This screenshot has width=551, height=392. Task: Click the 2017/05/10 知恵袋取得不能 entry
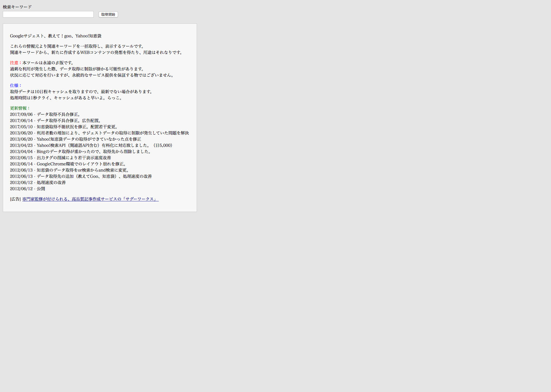coord(64,127)
